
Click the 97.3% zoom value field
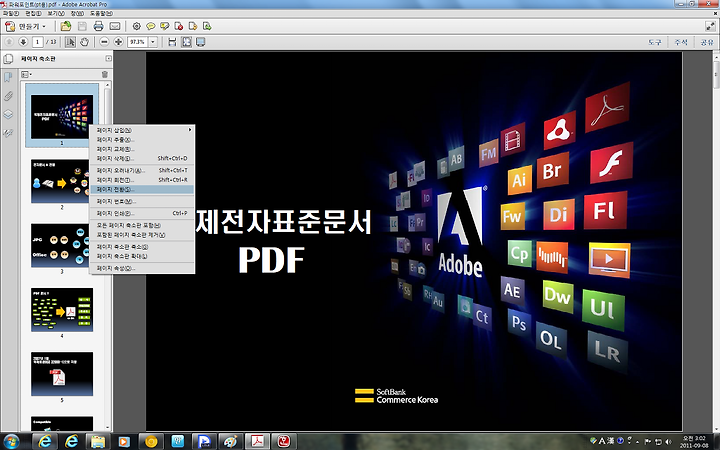coord(138,42)
